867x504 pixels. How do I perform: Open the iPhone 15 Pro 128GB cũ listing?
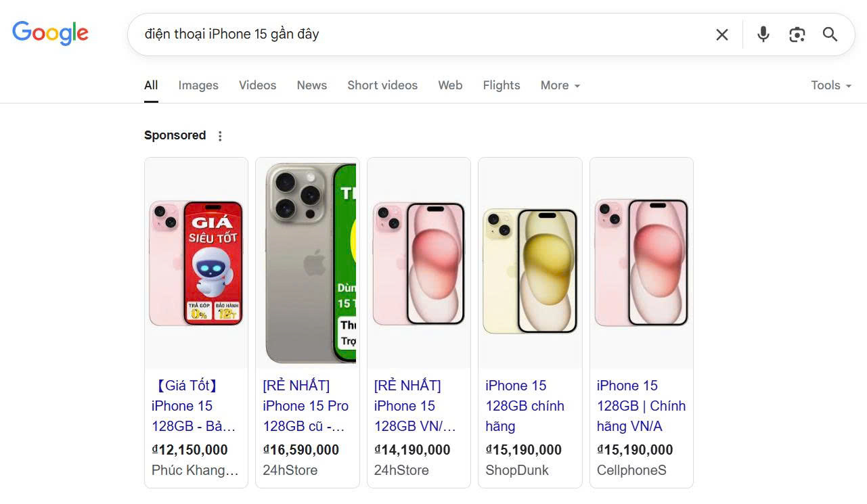click(306, 406)
